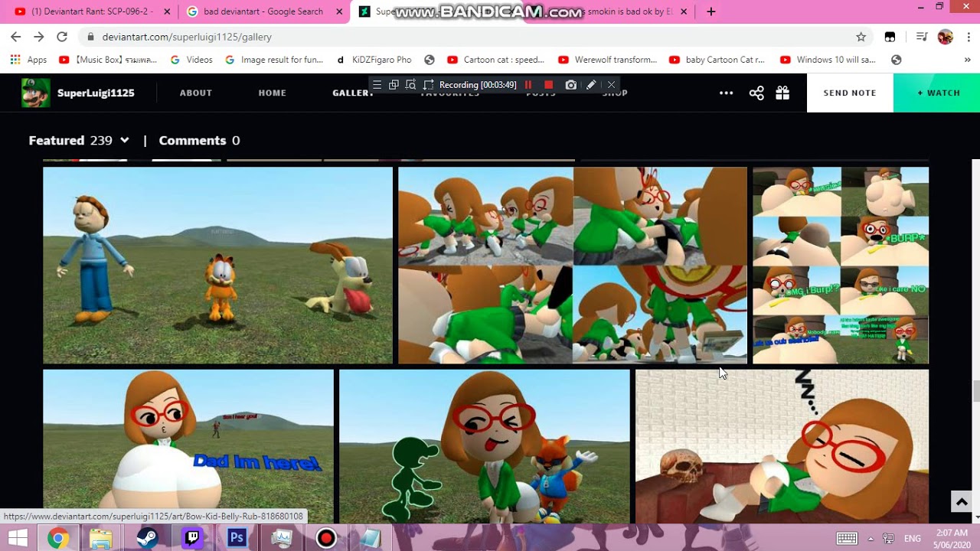Screen dimensions: 980x551
Task: Open the thumbnail with green silhouette figure
Action: click(485, 446)
